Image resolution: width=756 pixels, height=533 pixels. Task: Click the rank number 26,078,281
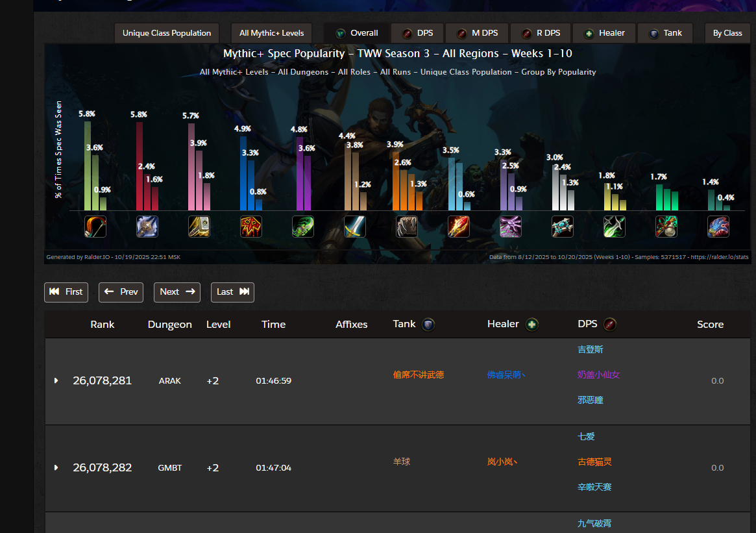pos(103,380)
